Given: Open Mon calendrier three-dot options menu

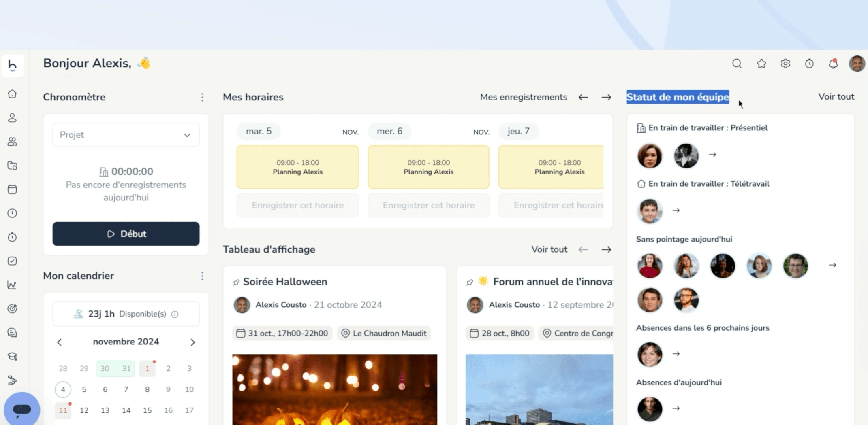Looking at the screenshot, I should [202, 276].
